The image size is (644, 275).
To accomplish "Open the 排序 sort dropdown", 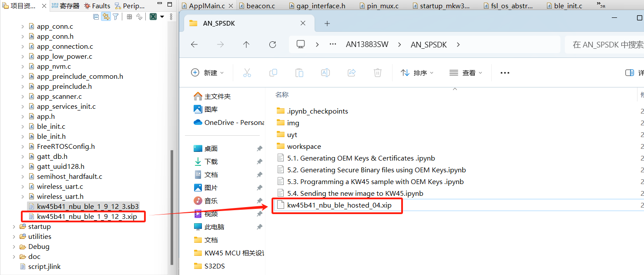I will click(x=416, y=73).
